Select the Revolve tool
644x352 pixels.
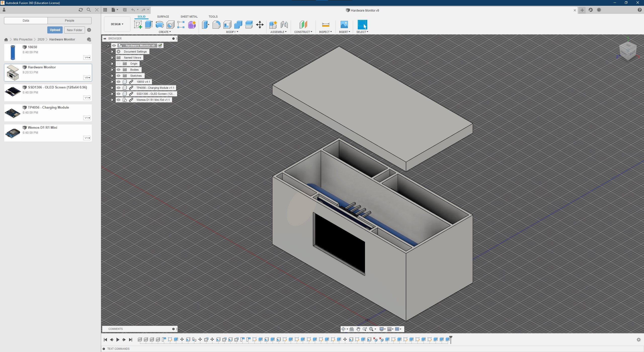tap(159, 25)
